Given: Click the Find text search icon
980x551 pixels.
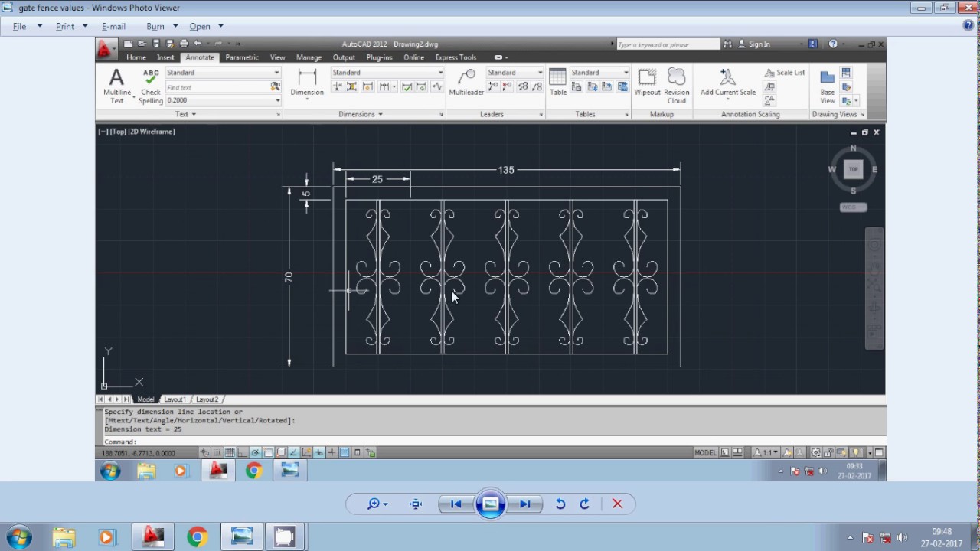Looking at the screenshot, I should (x=276, y=87).
